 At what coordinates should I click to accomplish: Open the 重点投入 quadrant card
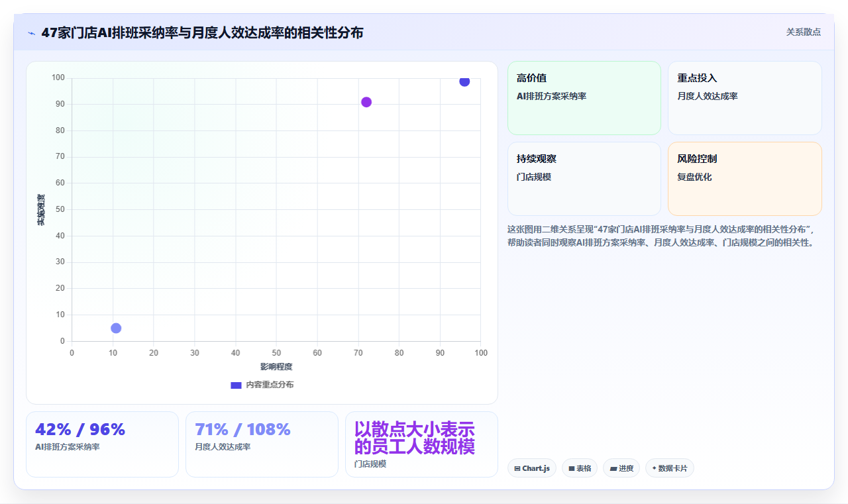click(745, 98)
